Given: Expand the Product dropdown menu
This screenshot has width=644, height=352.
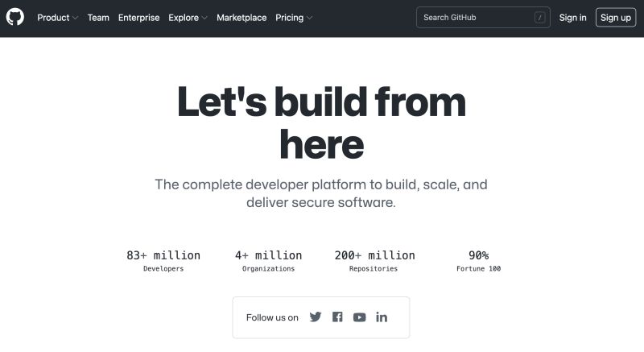Looking at the screenshot, I should tap(57, 18).
